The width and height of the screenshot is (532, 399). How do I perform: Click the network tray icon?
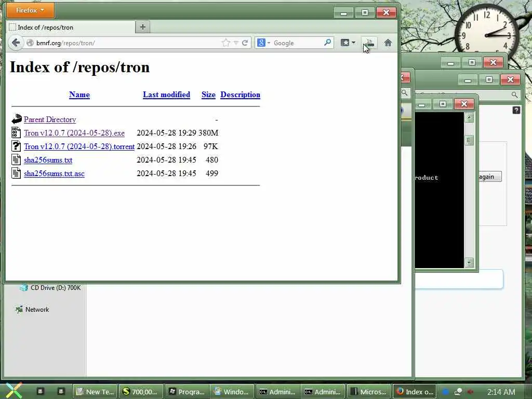[x=458, y=392]
